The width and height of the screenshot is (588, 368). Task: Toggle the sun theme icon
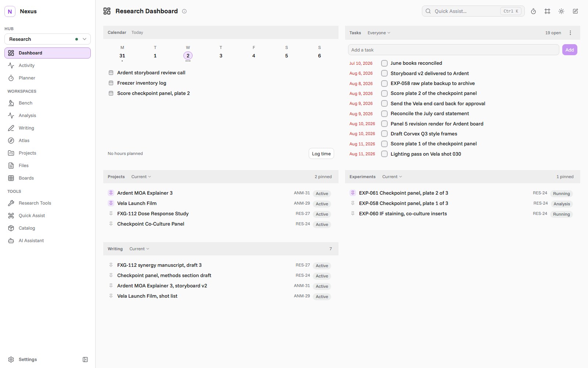(561, 11)
